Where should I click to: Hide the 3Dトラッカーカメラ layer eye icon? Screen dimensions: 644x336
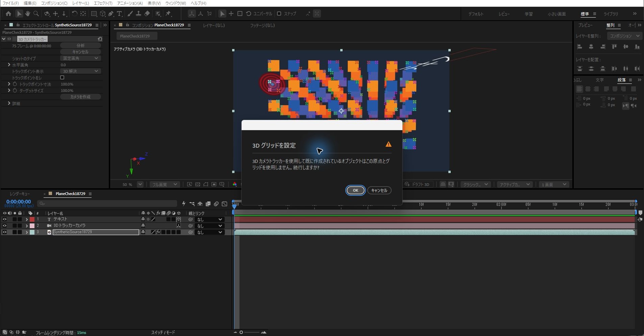4,226
